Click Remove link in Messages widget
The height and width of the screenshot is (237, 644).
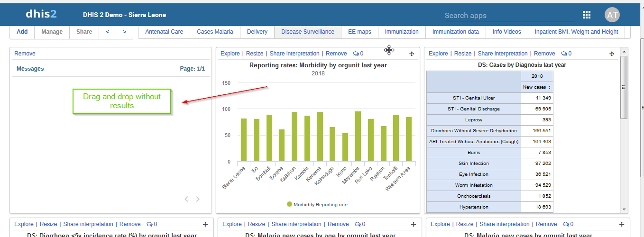click(25, 54)
